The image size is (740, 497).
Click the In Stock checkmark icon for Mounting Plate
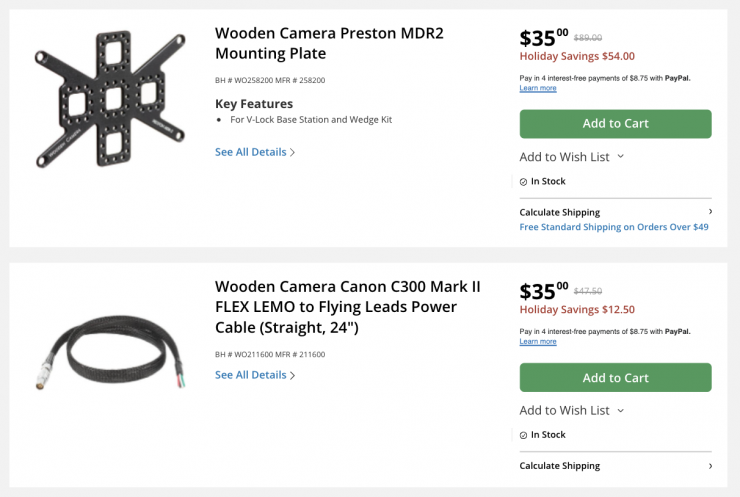pos(523,182)
